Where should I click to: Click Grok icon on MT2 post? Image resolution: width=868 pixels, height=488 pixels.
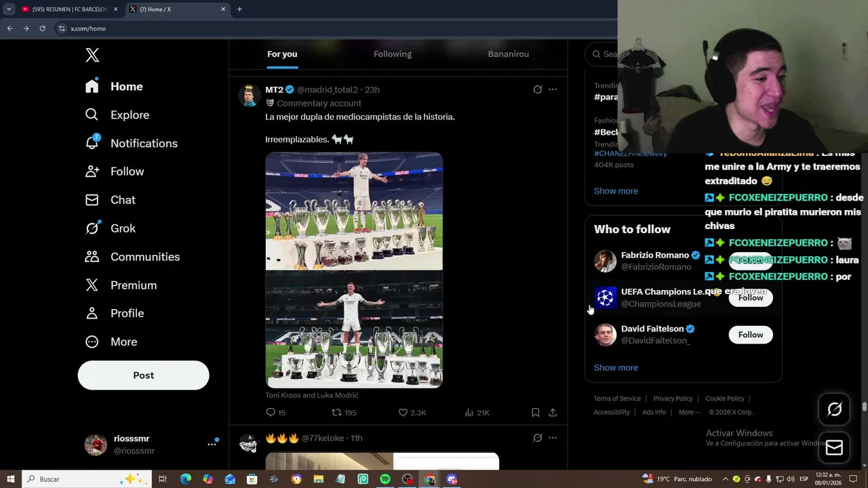[x=538, y=89]
